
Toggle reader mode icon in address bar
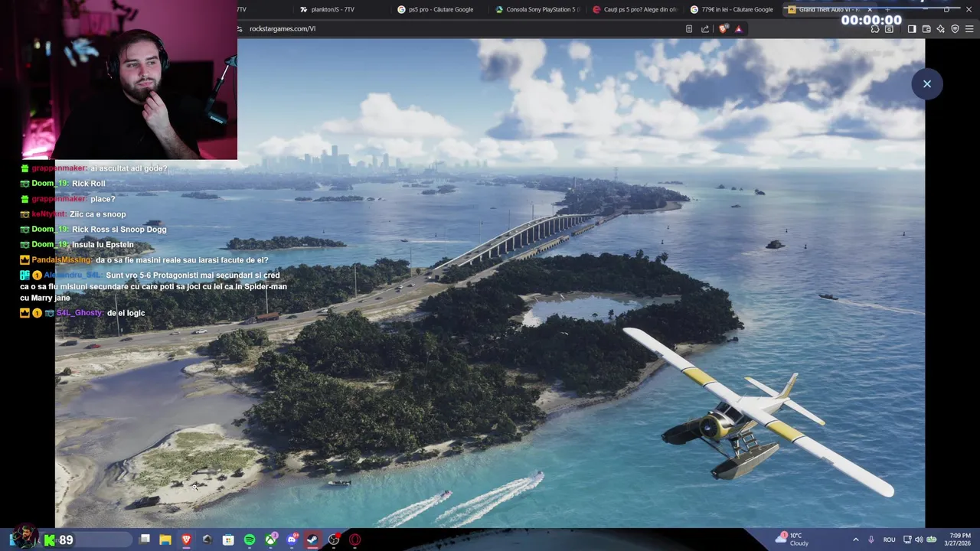(688, 29)
